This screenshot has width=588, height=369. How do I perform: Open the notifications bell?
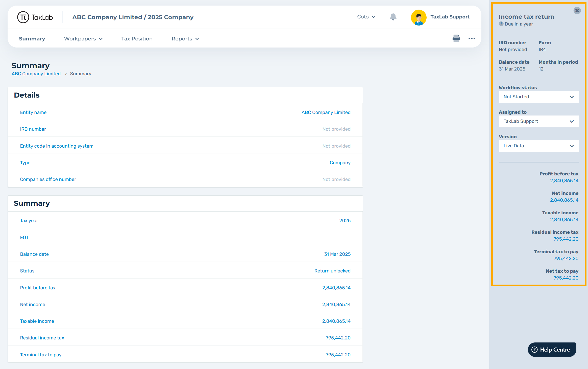pyautogui.click(x=393, y=17)
